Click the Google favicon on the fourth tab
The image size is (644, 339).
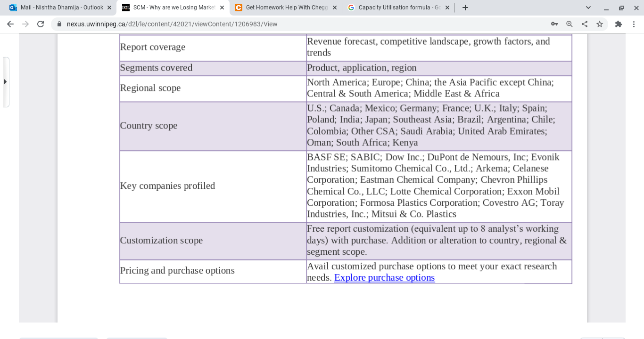351,8
